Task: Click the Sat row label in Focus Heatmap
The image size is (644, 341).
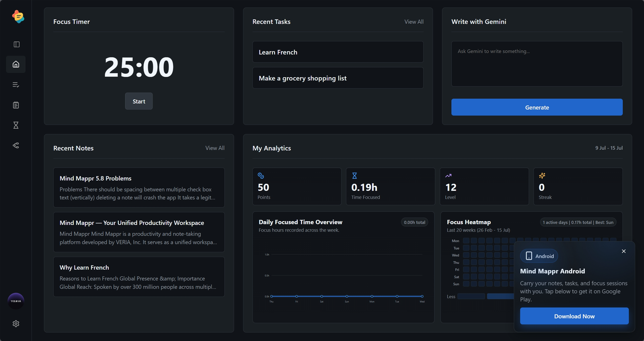Action: pos(457,277)
